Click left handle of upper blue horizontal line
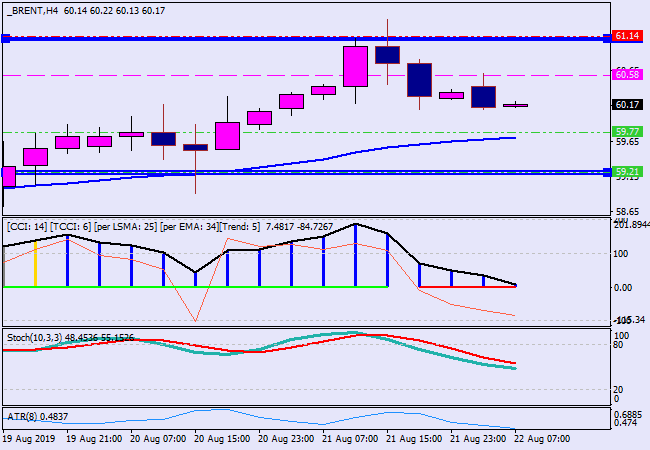Screen dimensions: 650x450 [5, 38]
